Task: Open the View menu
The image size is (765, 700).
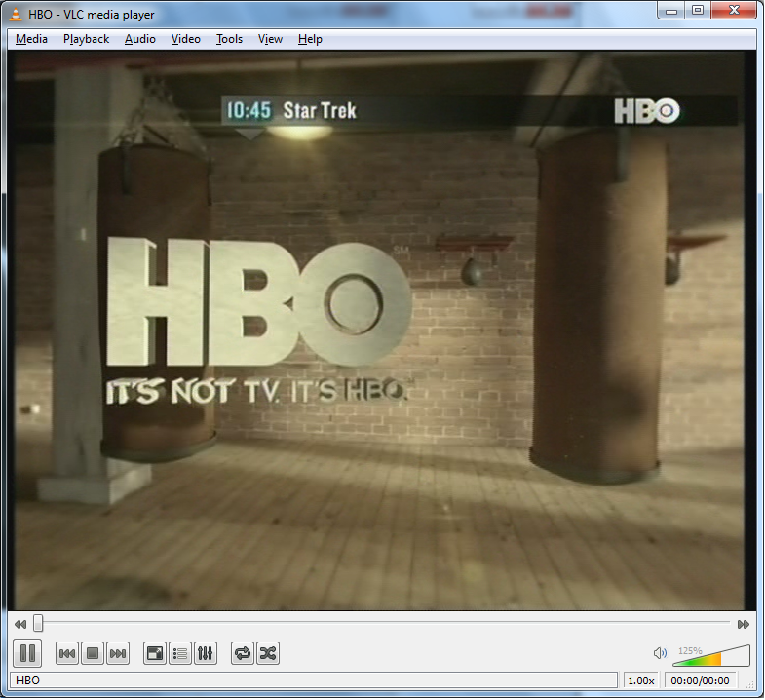Action: [x=270, y=39]
